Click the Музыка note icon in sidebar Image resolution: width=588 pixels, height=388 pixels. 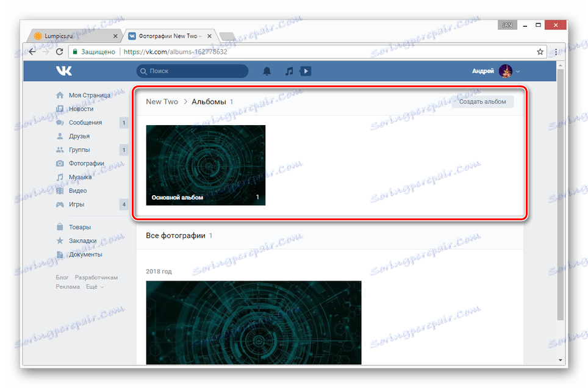pyautogui.click(x=60, y=177)
